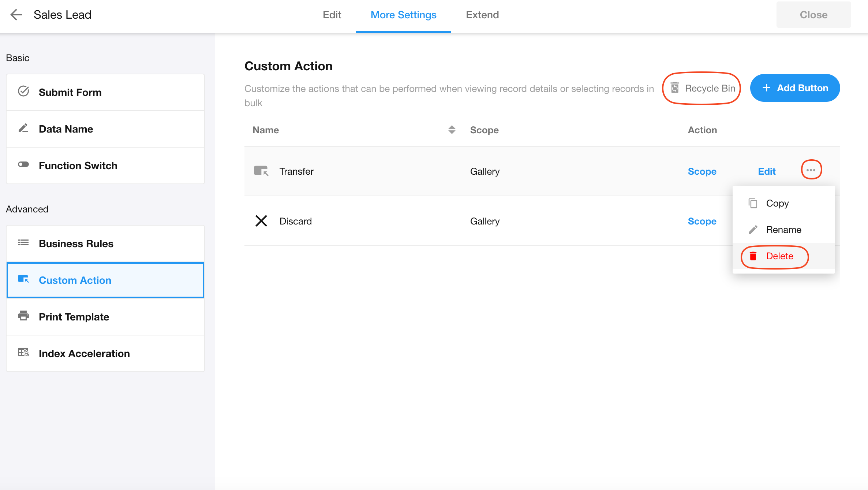Screen dimensions: 868x490
Task: Click Edit link for the Transfer row
Action: click(766, 171)
